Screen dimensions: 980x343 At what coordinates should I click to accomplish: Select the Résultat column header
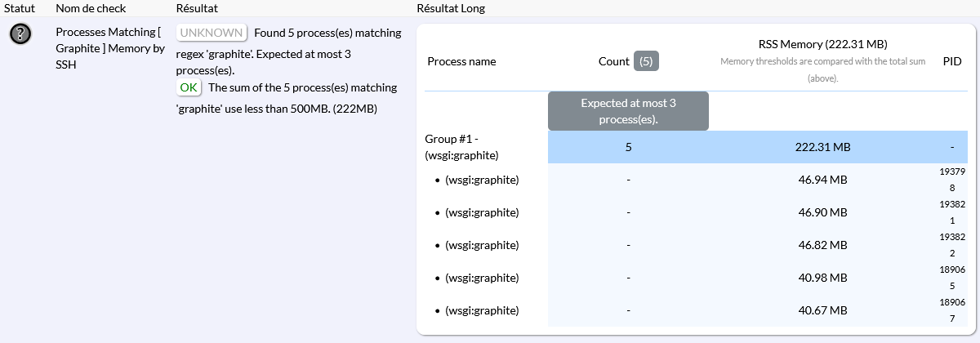(x=197, y=7)
